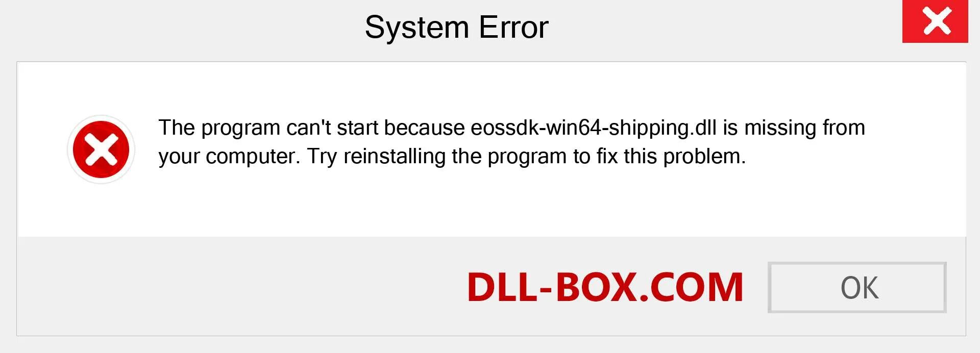Click the word "because" in the error message
Screen dimensions: 980x353
tap(424, 128)
